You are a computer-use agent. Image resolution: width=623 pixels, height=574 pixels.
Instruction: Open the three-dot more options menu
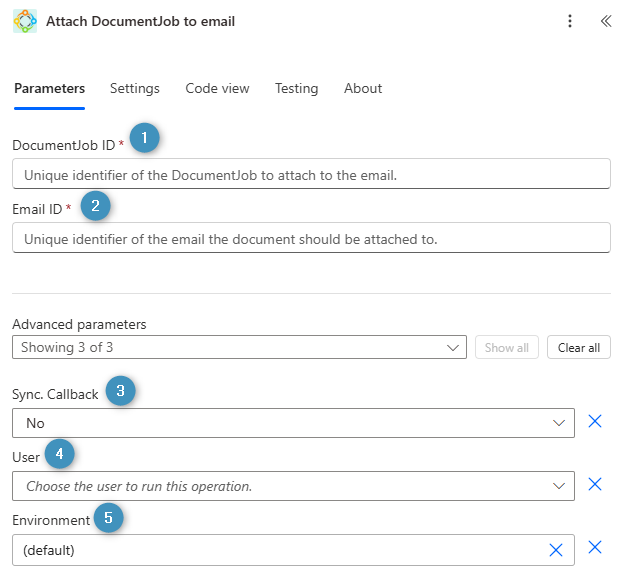570,21
